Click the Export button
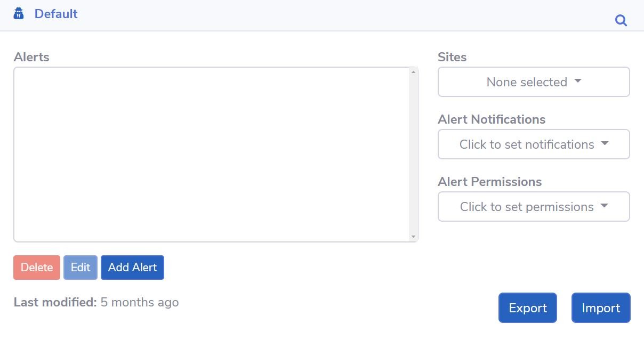Viewport: 644px width, 348px height. 528,308
